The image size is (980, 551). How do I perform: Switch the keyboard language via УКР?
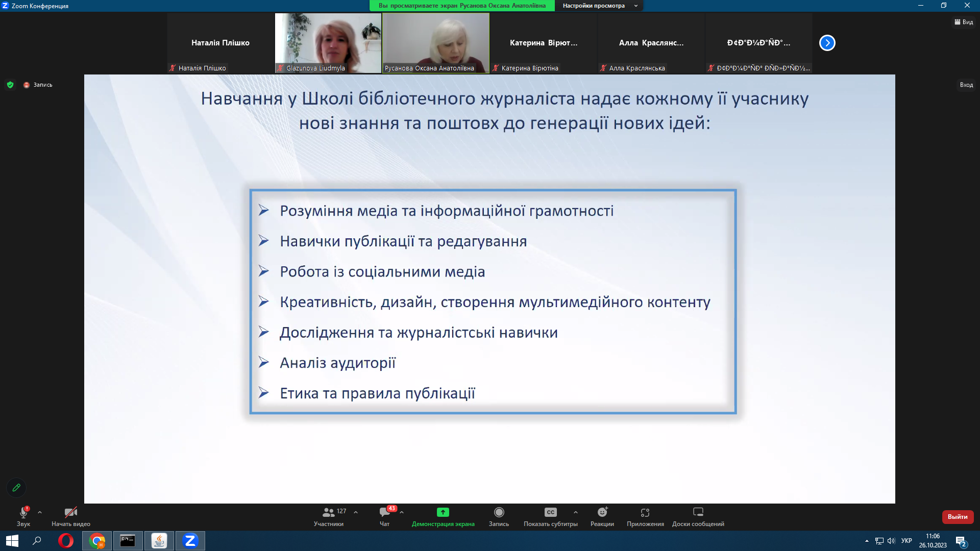(x=906, y=541)
